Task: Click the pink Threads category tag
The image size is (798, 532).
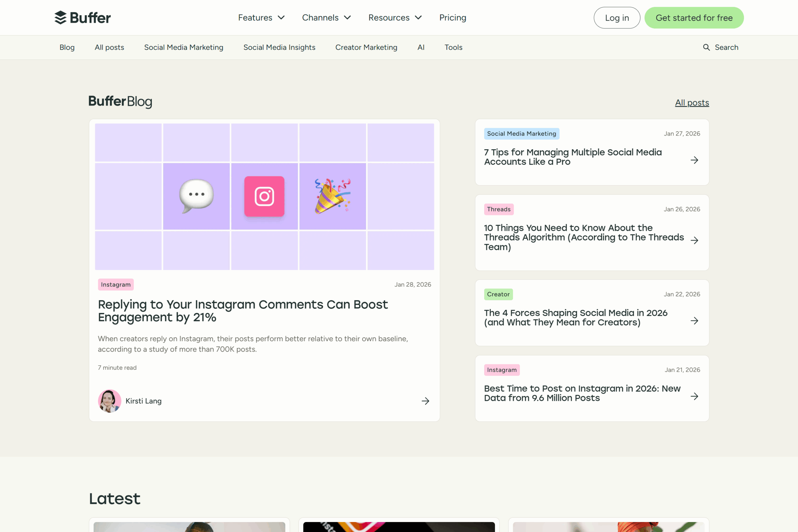Action: point(498,209)
